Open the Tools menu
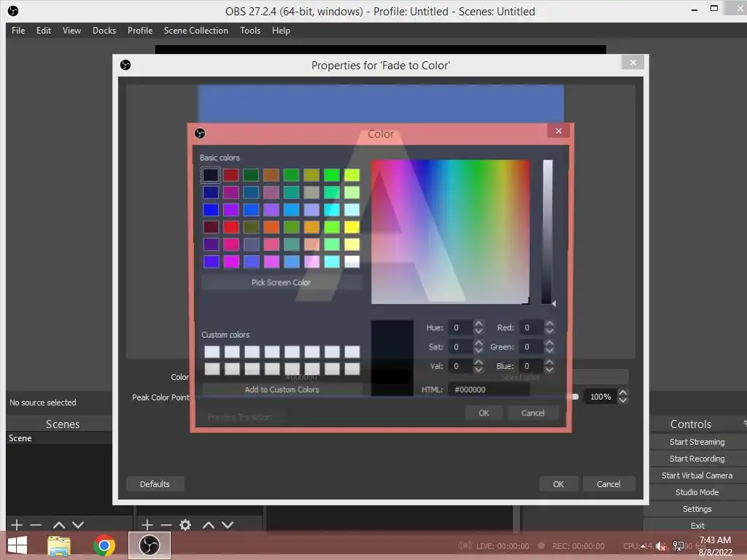The height and width of the screenshot is (560, 747). pyautogui.click(x=250, y=31)
